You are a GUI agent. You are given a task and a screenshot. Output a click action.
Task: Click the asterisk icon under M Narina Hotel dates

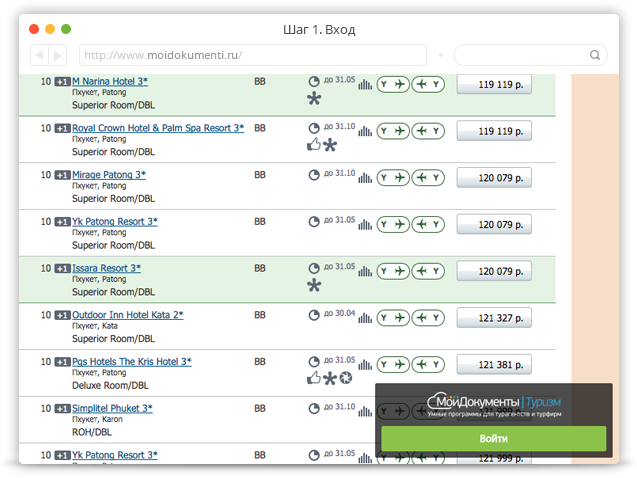click(x=315, y=98)
